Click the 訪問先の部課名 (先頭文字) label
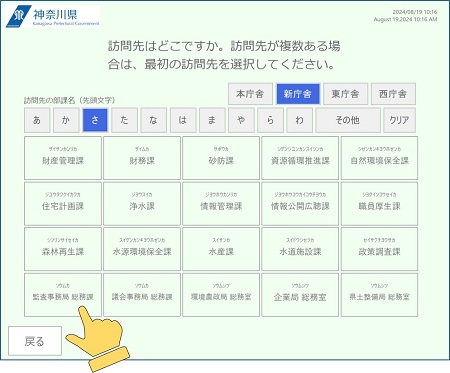Image resolution: width=450 pixels, height=373 pixels. point(69,100)
